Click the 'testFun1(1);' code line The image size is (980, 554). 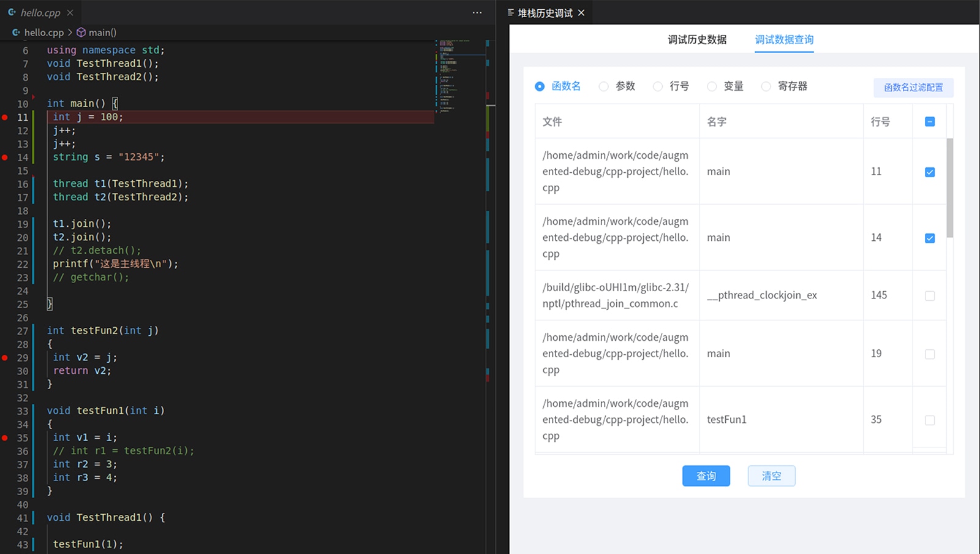[88, 544]
